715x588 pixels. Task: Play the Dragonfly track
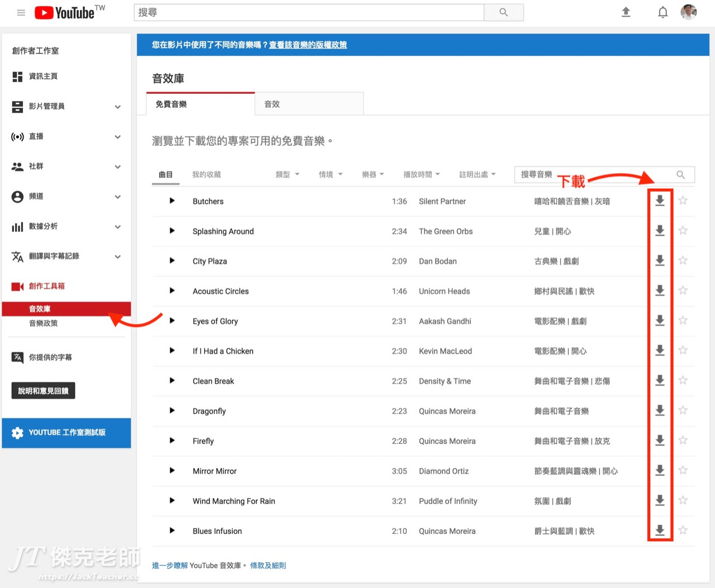[x=172, y=410]
